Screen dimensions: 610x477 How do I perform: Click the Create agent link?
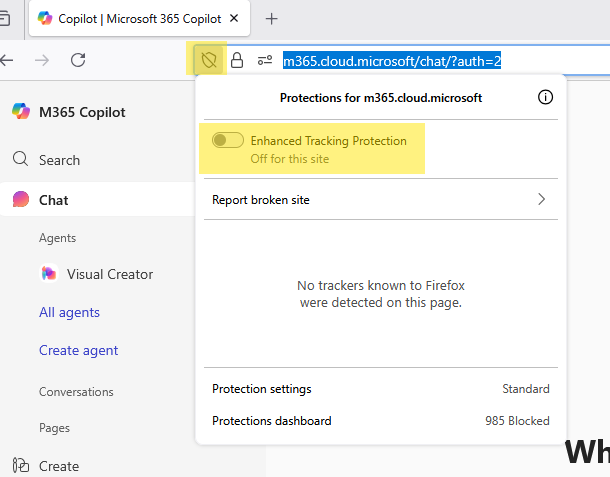78,350
